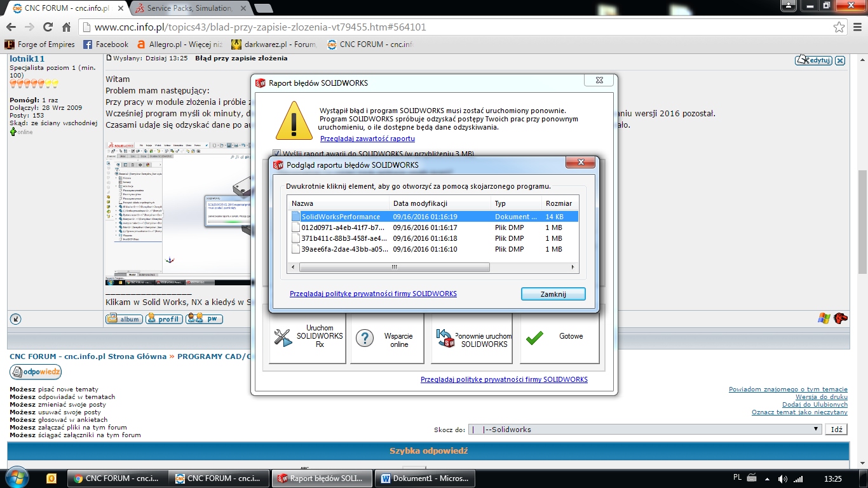
Task: Open Powiadom znajomego o tym temacie link
Action: tap(788, 390)
